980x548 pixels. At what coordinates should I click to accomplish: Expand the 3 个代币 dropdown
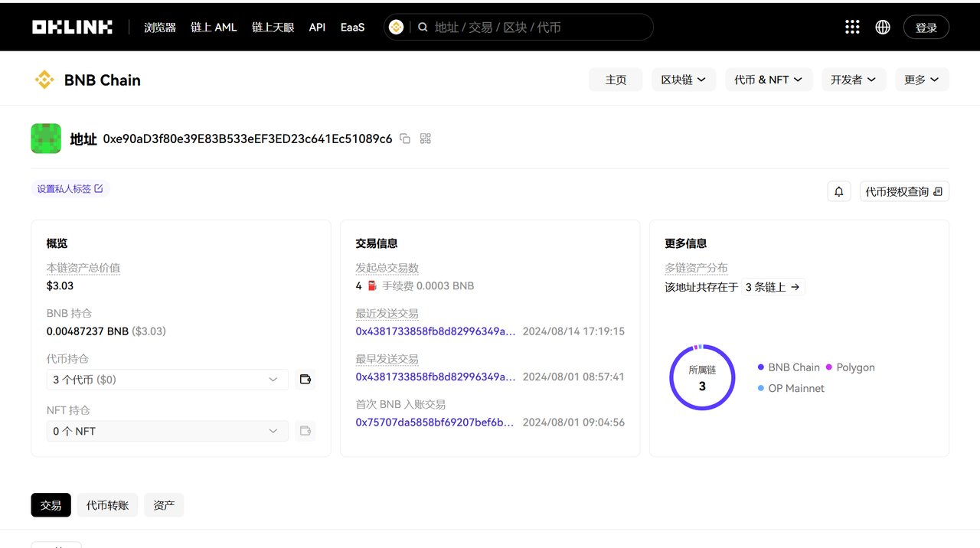(168, 380)
